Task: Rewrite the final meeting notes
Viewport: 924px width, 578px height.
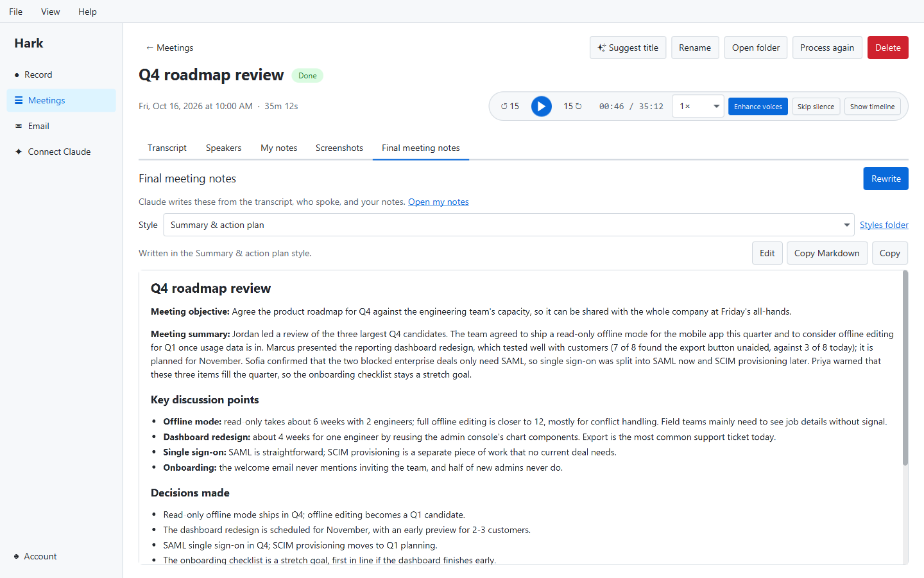Action: click(886, 179)
